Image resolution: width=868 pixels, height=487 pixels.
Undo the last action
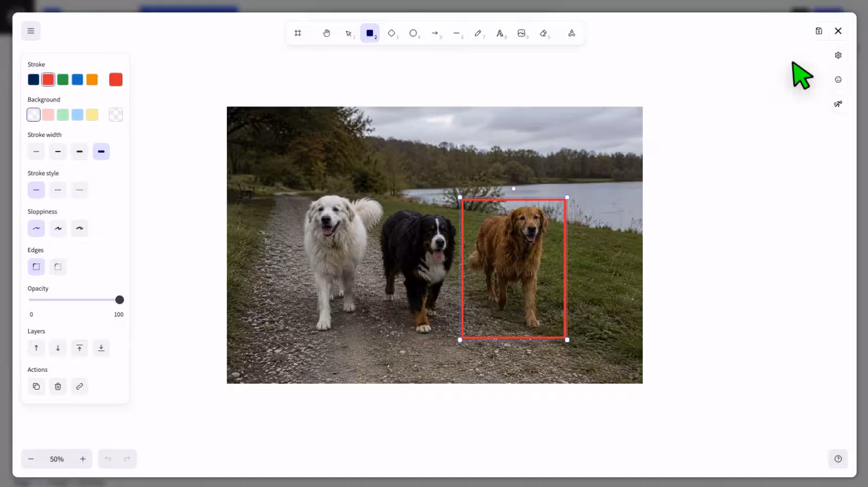tap(108, 459)
